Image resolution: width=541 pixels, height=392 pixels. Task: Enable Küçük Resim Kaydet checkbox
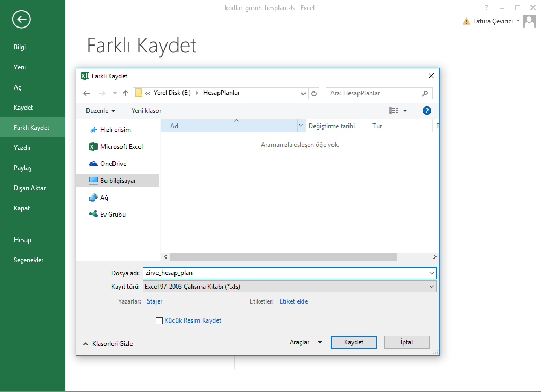pos(159,320)
